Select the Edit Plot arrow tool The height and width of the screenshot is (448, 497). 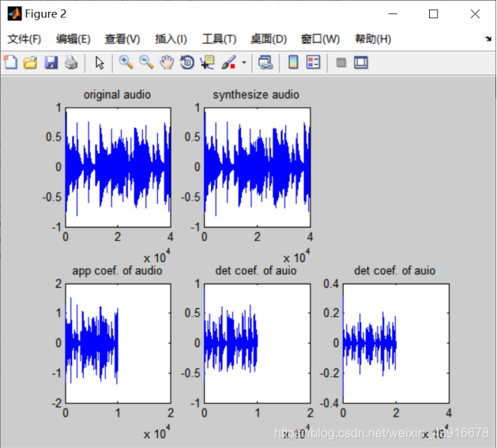(100, 62)
